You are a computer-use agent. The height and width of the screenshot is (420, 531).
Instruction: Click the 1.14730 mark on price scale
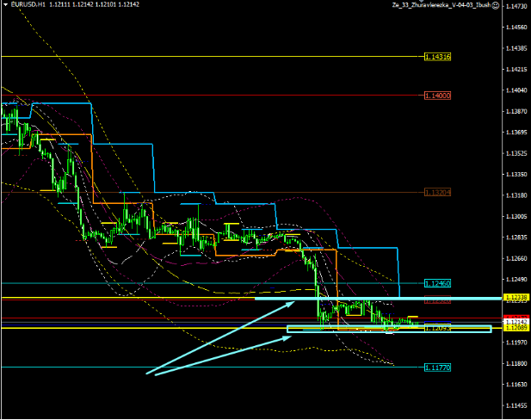click(516, 7)
